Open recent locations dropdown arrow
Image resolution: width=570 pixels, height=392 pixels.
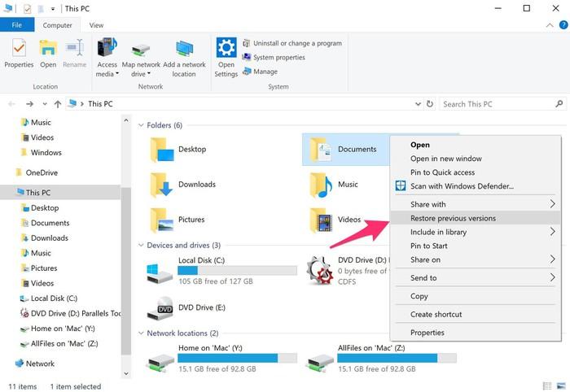tap(45, 104)
